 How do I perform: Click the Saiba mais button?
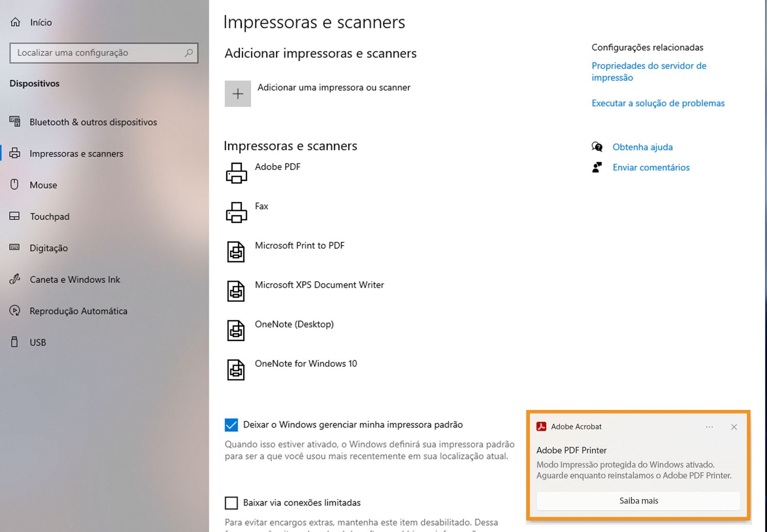(x=639, y=501)
